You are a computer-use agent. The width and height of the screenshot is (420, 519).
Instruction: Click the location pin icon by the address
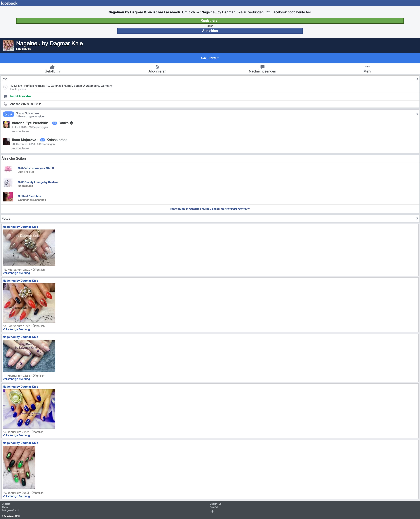[x=5, y=87]
